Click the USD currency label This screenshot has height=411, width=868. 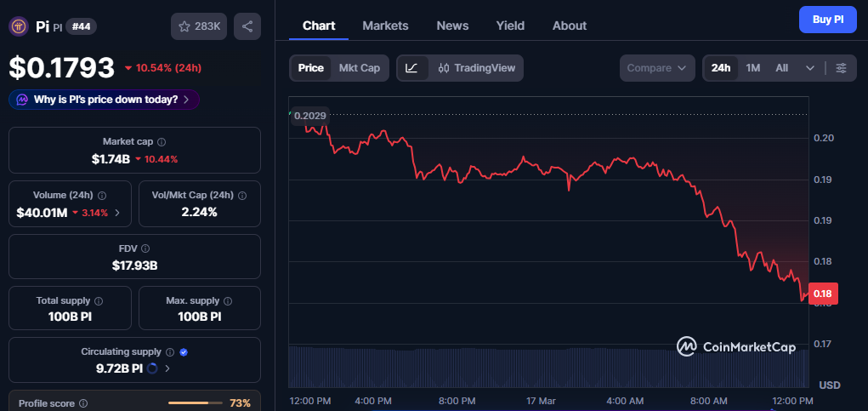[x=829, y=385]
